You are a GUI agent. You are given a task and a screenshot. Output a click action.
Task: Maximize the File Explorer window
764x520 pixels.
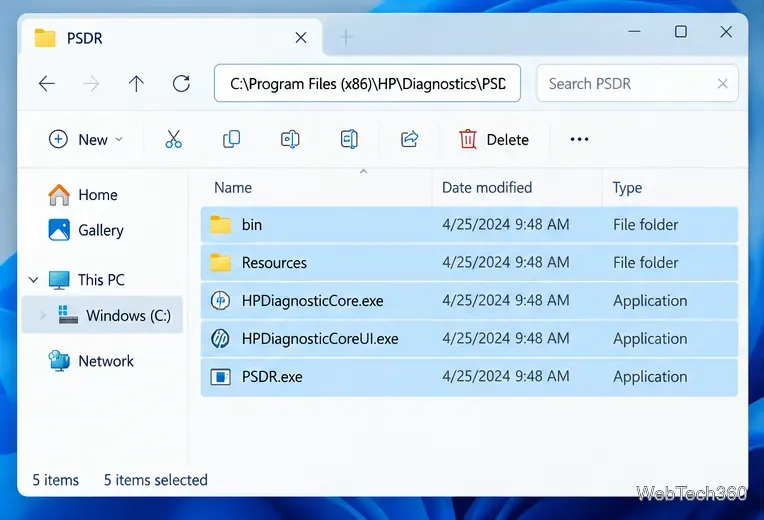681,32
